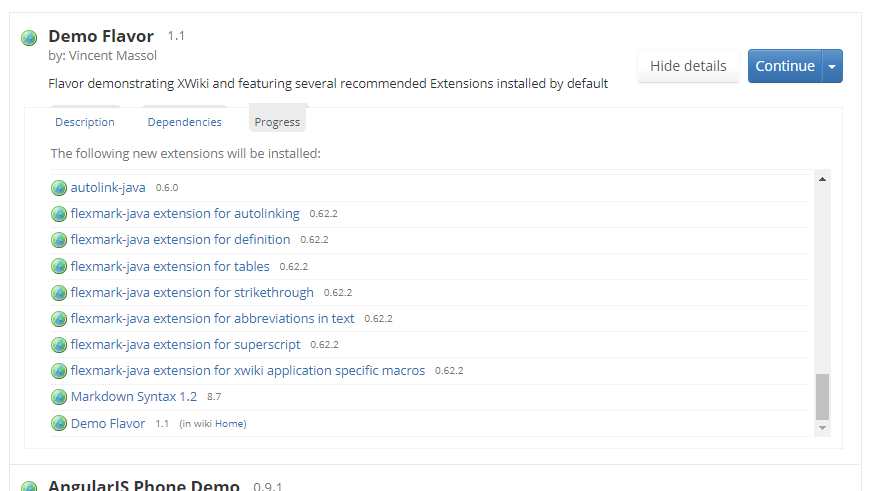Viewport: 871px width, 491px height.
Task: Click the globe icon beside Markdown Syntax 1.2
Action: 59,397
